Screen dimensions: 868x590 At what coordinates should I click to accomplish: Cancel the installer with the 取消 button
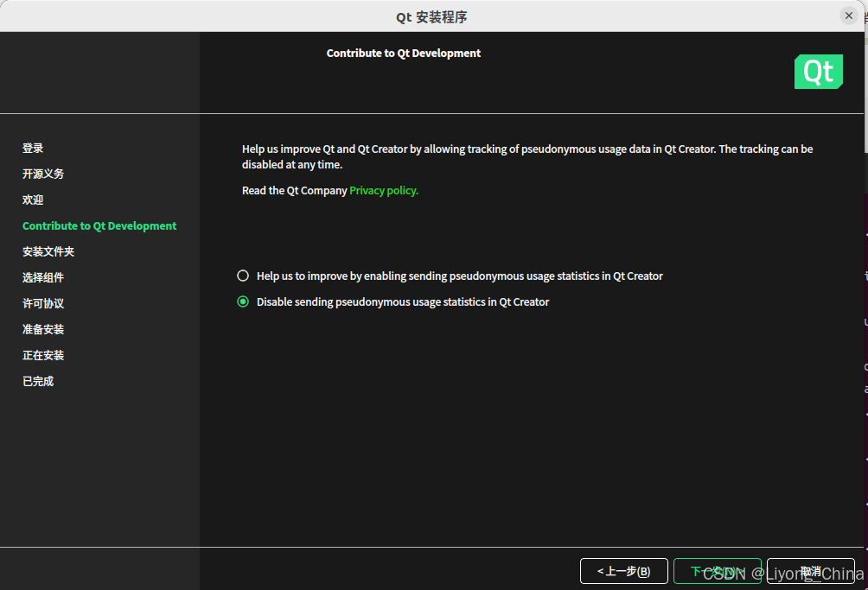(810, 571)
